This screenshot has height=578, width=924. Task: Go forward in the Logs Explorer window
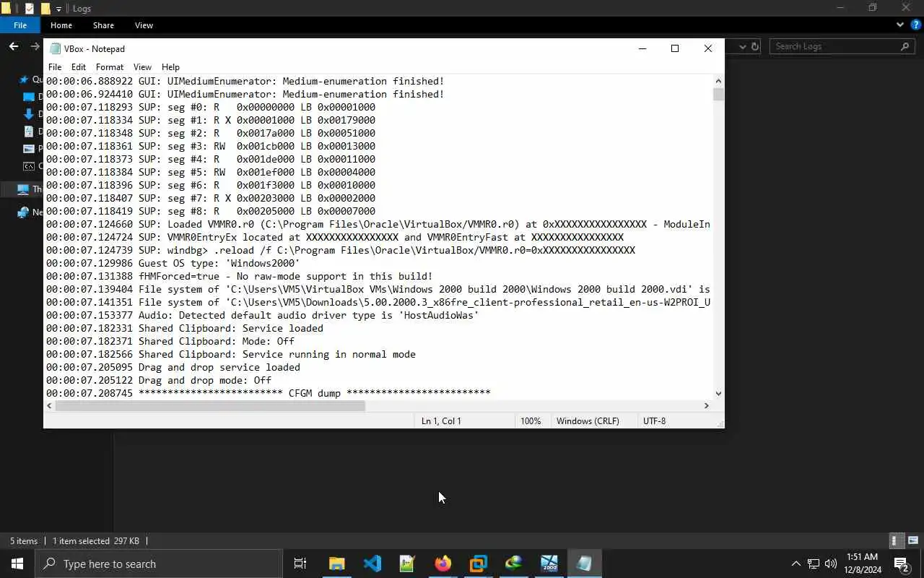click(x=35, y=46)
